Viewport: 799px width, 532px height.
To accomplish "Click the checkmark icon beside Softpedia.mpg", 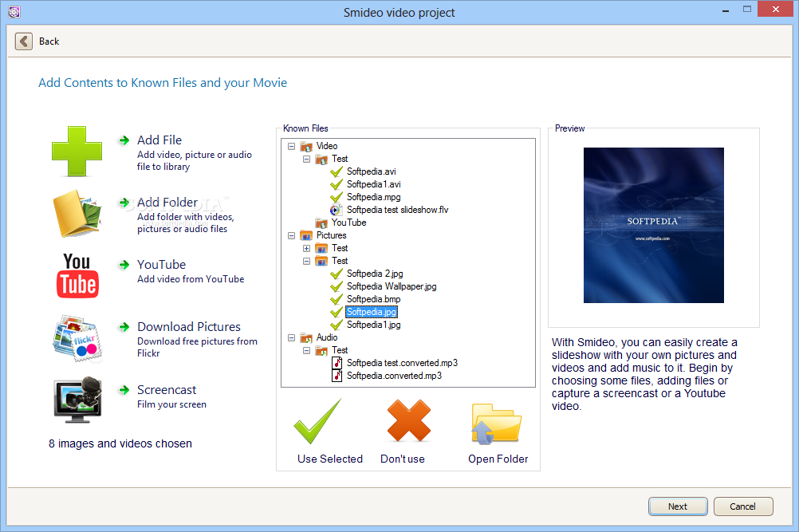I will (337, 197).
